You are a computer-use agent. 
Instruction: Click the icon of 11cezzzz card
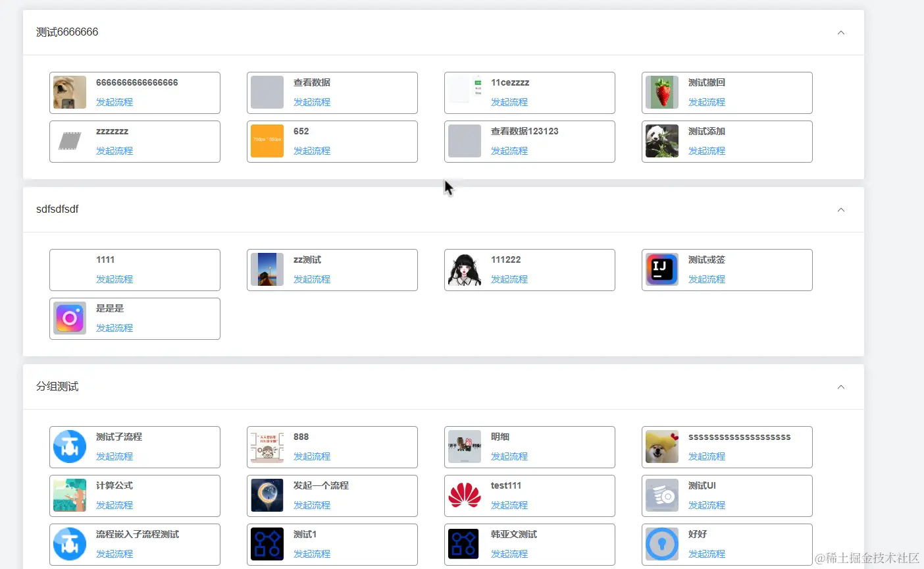pos(465,92)
